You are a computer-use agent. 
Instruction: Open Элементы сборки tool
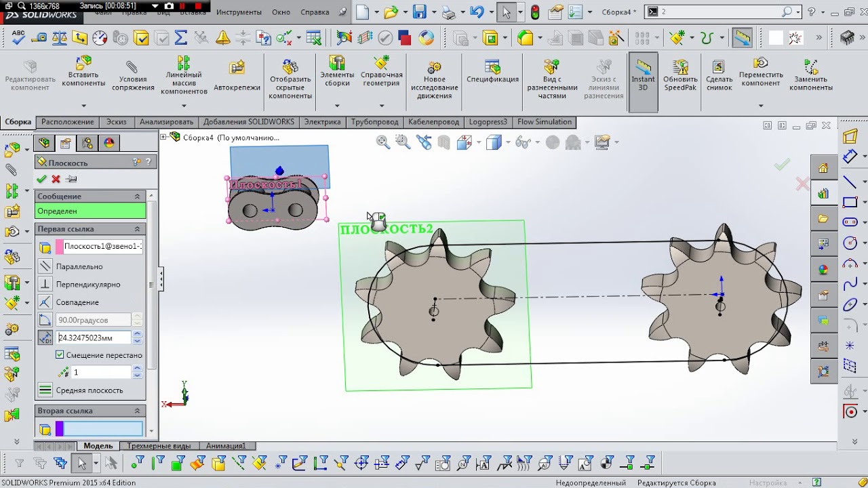click(x=337, y=72)
